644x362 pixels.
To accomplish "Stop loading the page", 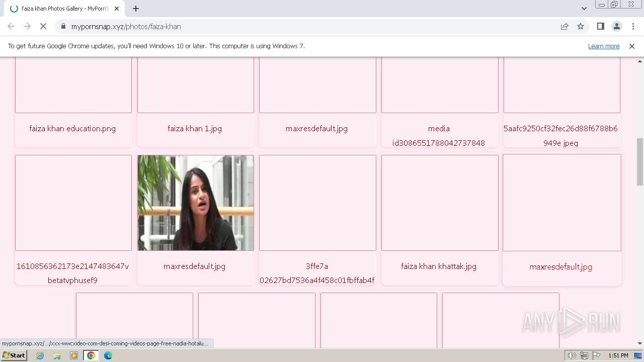I will [43, 26].
